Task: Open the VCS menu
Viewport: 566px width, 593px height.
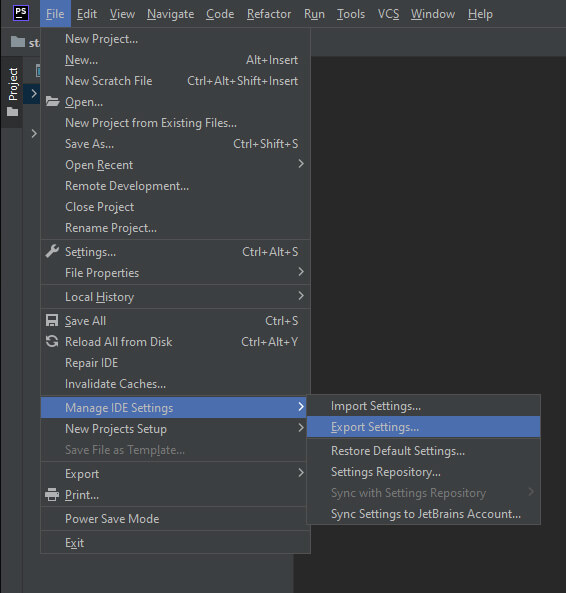Action: click(388, 14)
